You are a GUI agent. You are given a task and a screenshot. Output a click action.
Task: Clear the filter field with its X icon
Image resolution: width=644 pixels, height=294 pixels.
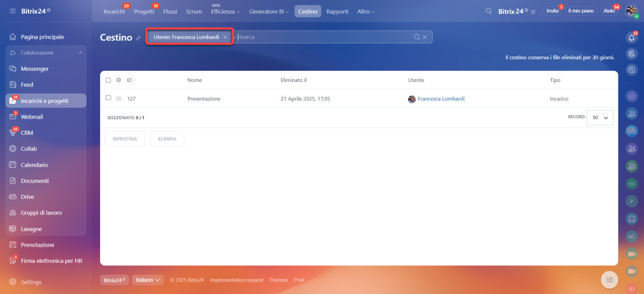(x=425, y=37)
